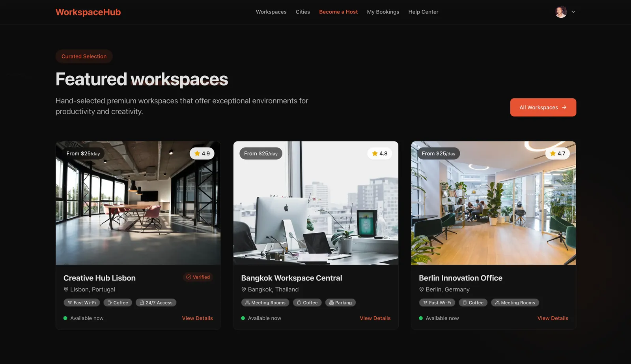Click Meeting Rooms tag on Bangkok card
Image resolution: width=631 pixels, height=364 pixels.
click(265, 303)
